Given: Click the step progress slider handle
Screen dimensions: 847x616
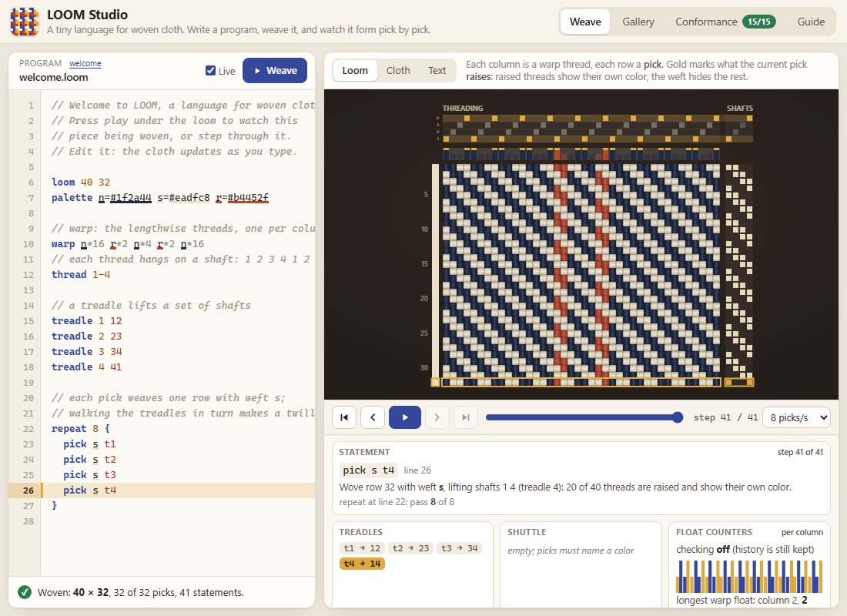Looking at the screenshot, I should click(x=678, y=417).
